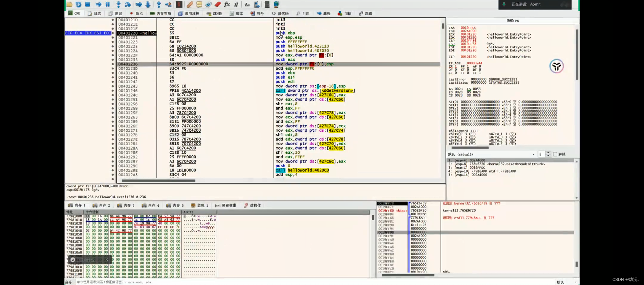
Task: Select the 内存 1 dump tab
Action: pyautogui.click(x=77, y=205)
